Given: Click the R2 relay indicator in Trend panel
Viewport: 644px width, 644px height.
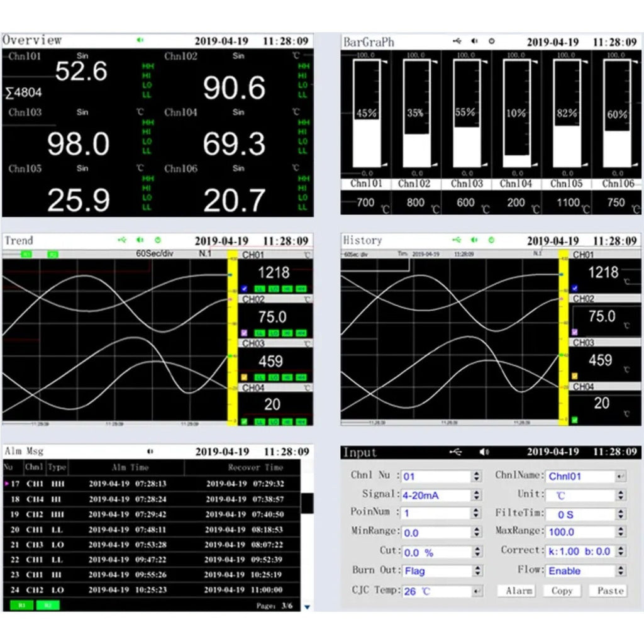Looking at the screenshot, I should 53,255.
